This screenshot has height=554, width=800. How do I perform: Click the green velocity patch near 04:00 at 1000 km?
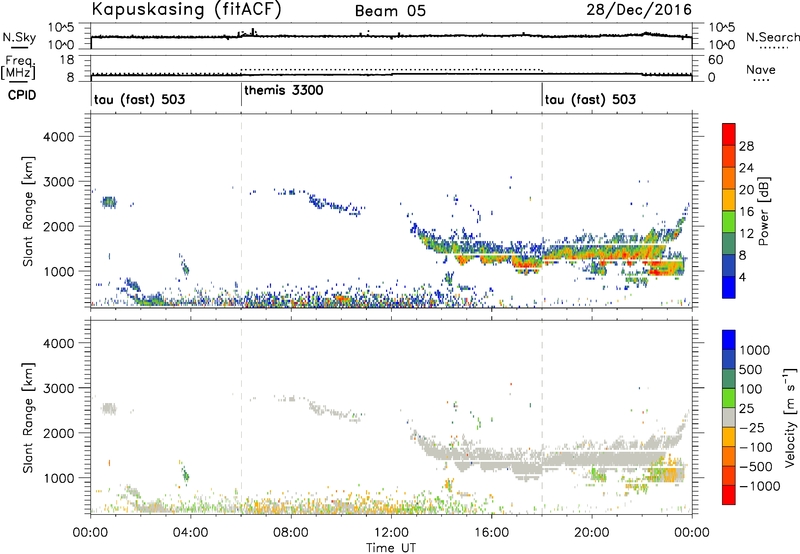(x=186, y=475)
